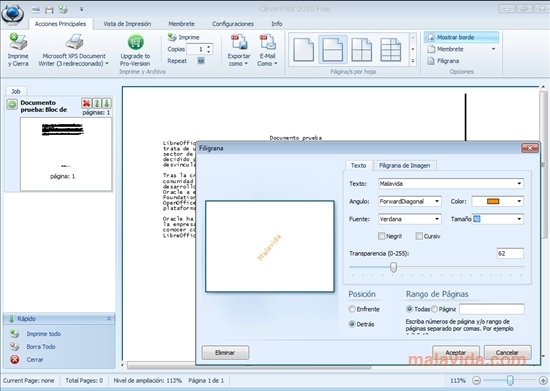The height and width of the screenshot is (391, 550).
Task: Delete job with the red X icon
Action: pos(86,103)
